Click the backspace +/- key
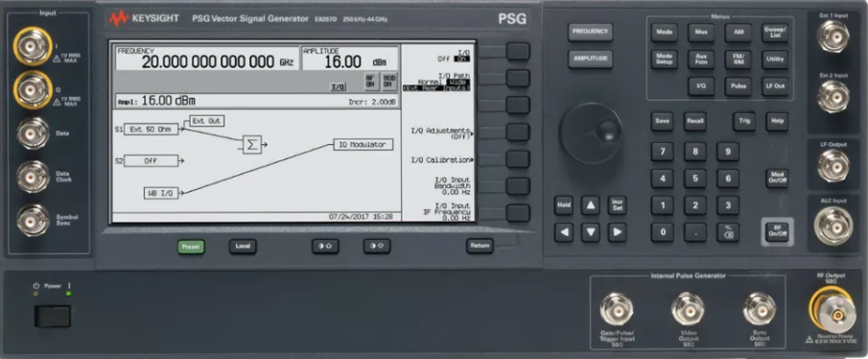Screen dimensions: 868x359 point(728,232)
